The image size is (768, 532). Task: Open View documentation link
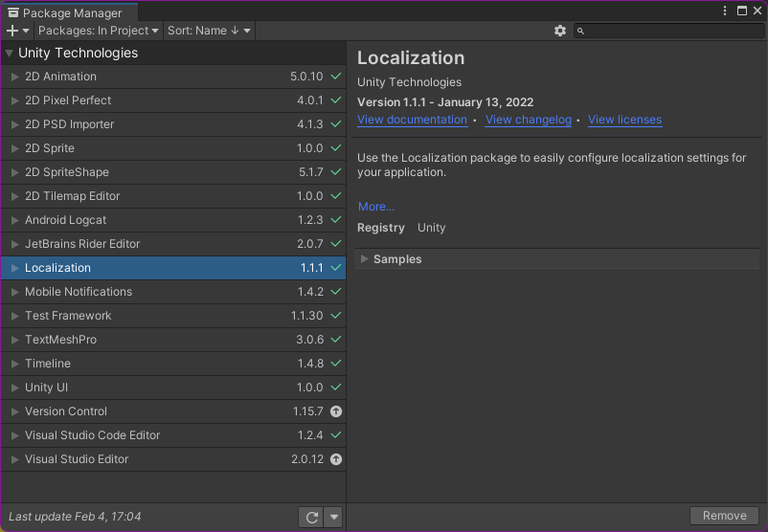tap(412, 120)
